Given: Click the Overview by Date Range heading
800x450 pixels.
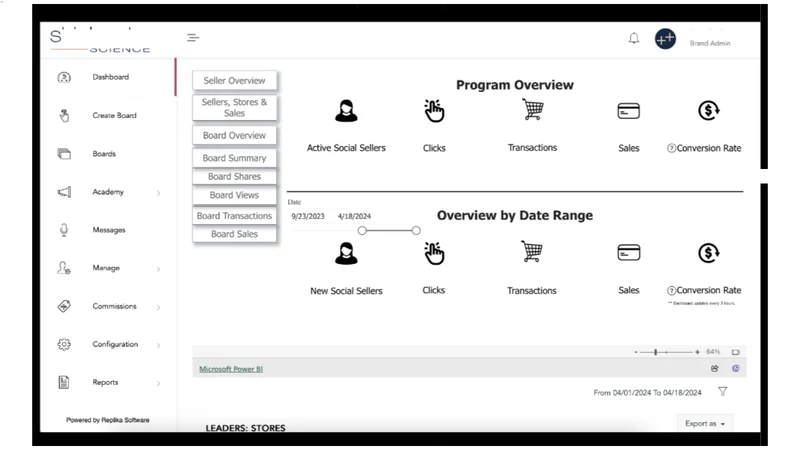Looking at the screenshot, I should pos(515,215).
